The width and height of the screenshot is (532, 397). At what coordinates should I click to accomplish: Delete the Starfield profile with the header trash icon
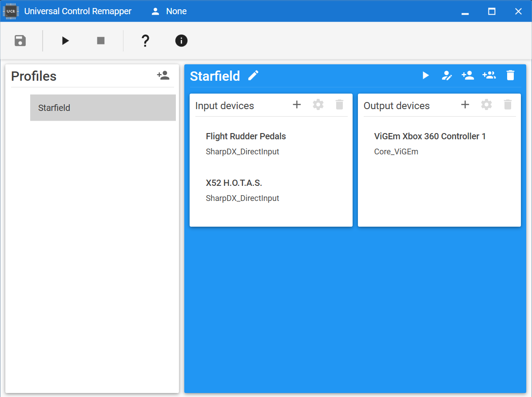[x=510, y=75]
